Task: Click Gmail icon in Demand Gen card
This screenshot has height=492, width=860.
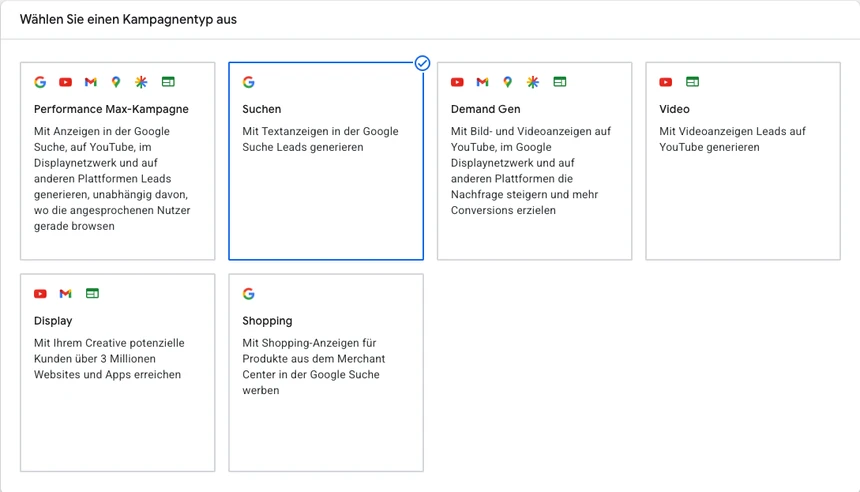Action: [482, 82]
